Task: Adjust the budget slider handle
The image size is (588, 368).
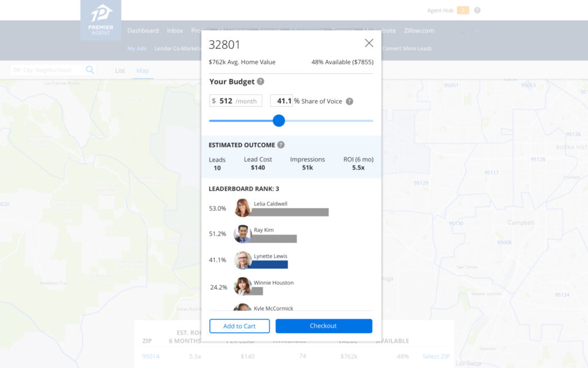Action: 279,121
